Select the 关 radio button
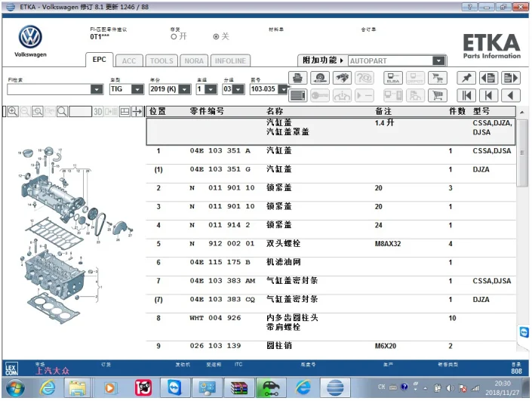The height and width of the screenshot is (401, 532). click(216, 37)
